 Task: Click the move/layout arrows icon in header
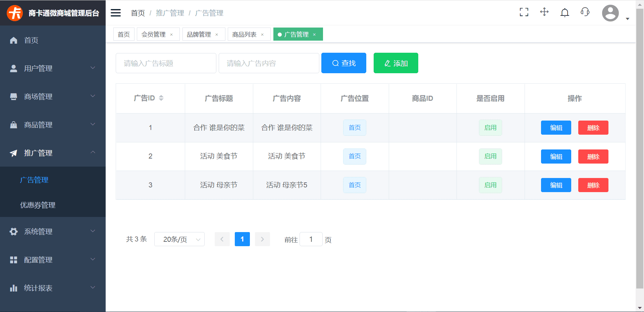544,12
